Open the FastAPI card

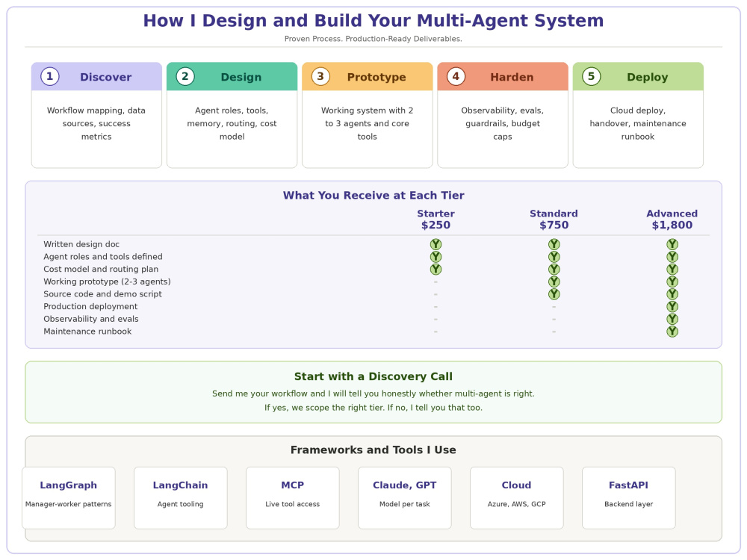(x=629, y=497)
